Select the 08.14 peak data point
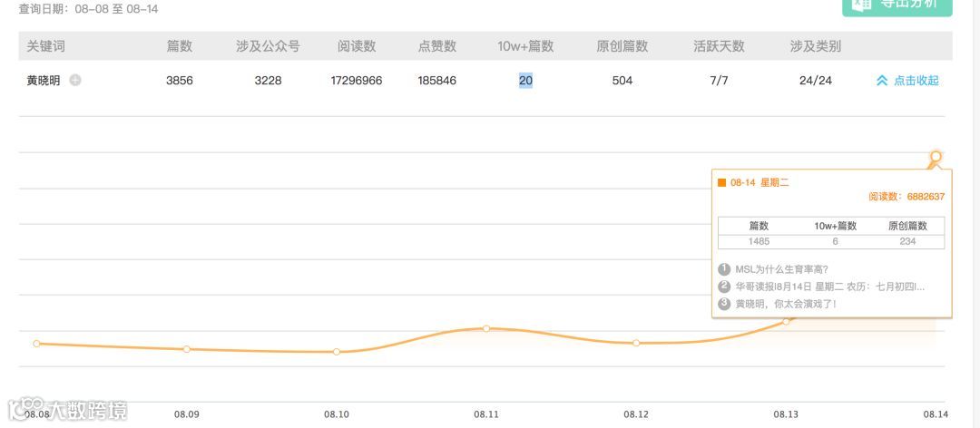Screen dimensions: 980x428 [x=936, y=156]
